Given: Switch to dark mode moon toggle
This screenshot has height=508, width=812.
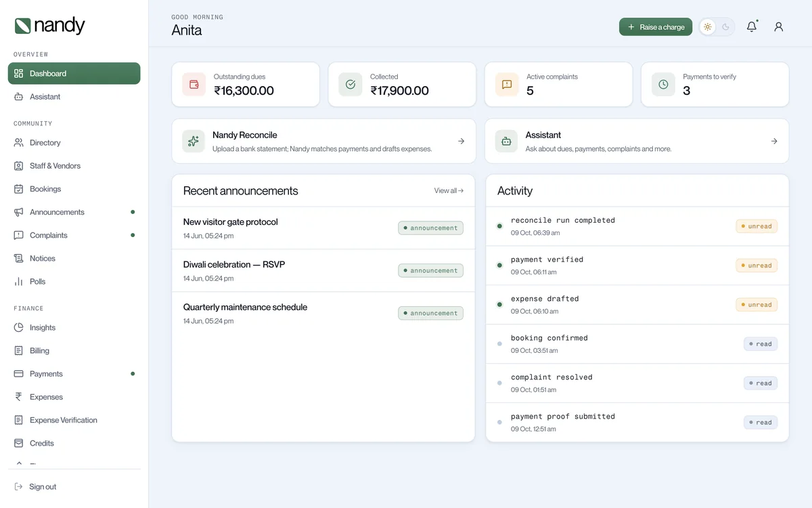Looking at the screenshot, I should click(726, 27).
